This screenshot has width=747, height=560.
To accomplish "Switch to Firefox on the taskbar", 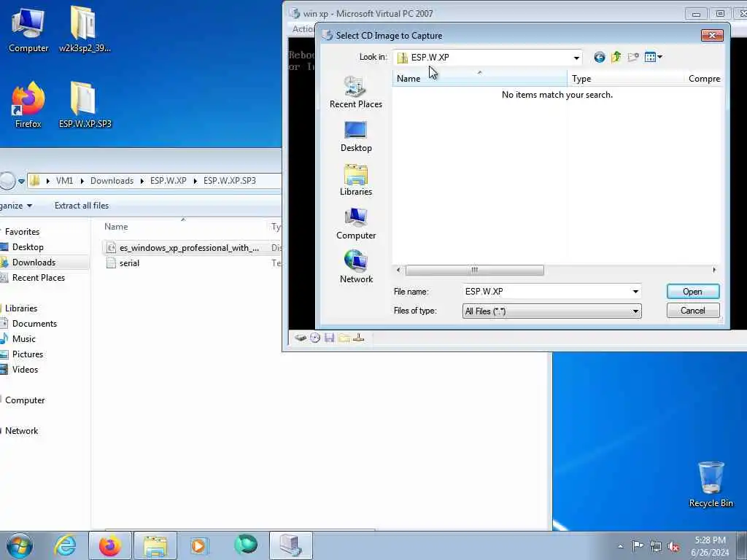I will (x=110, y=545).
